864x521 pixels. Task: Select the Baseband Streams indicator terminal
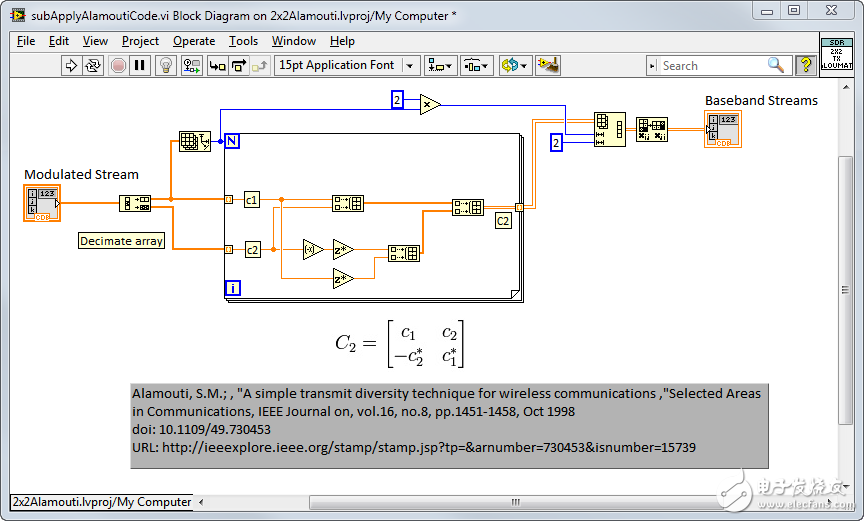point(723,130)
